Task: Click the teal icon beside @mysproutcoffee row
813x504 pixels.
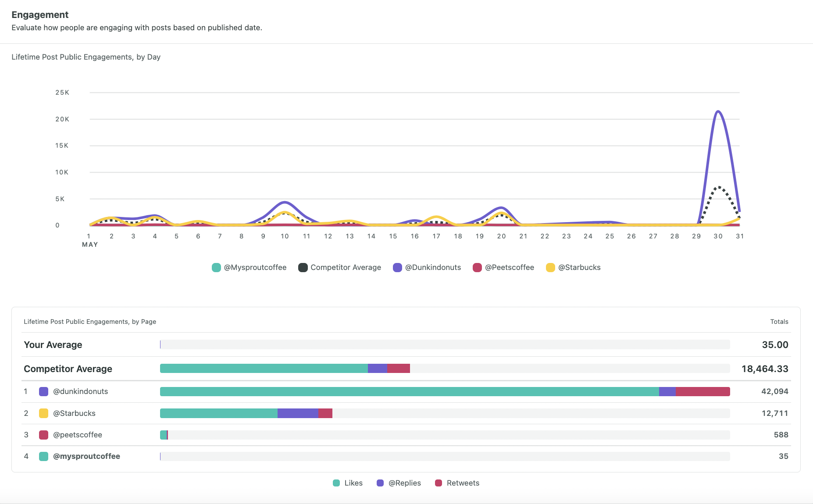Action: click(43, 456)
